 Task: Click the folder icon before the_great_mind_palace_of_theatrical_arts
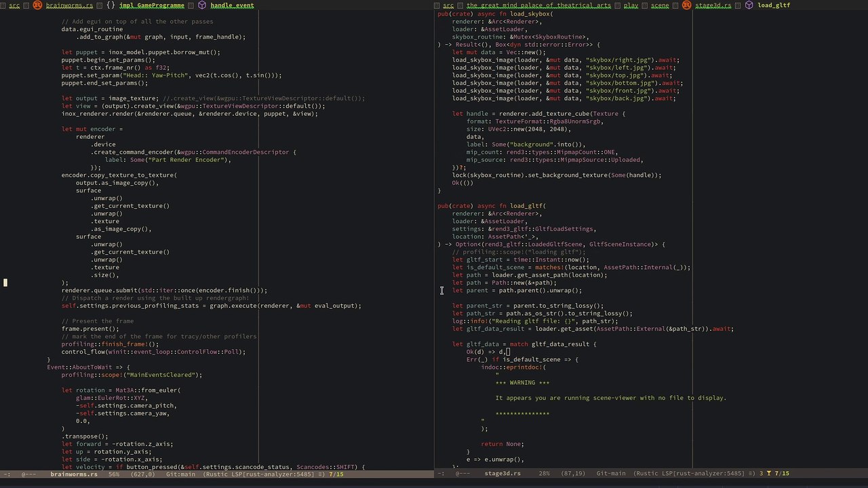tap(460, 5)
